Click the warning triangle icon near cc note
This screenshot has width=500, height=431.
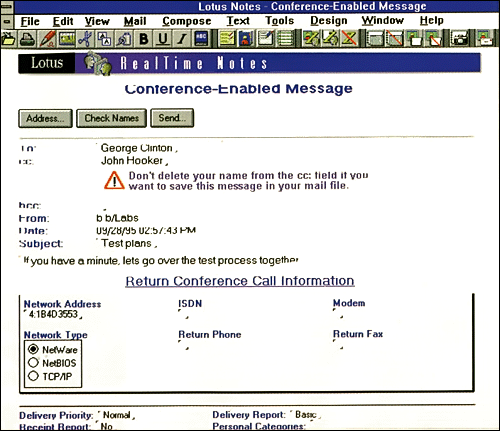(x=114, y=180)
